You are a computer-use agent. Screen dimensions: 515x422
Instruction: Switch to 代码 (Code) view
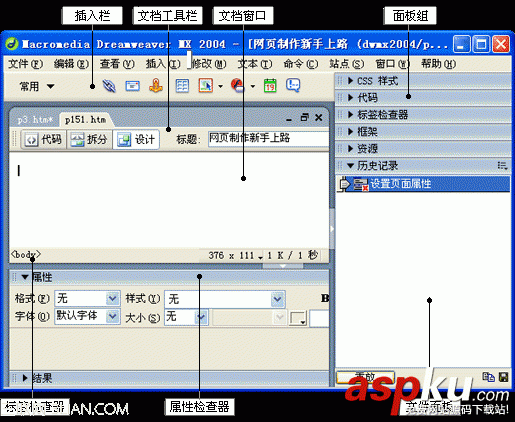pyautogui.click(x=44, y=139)
